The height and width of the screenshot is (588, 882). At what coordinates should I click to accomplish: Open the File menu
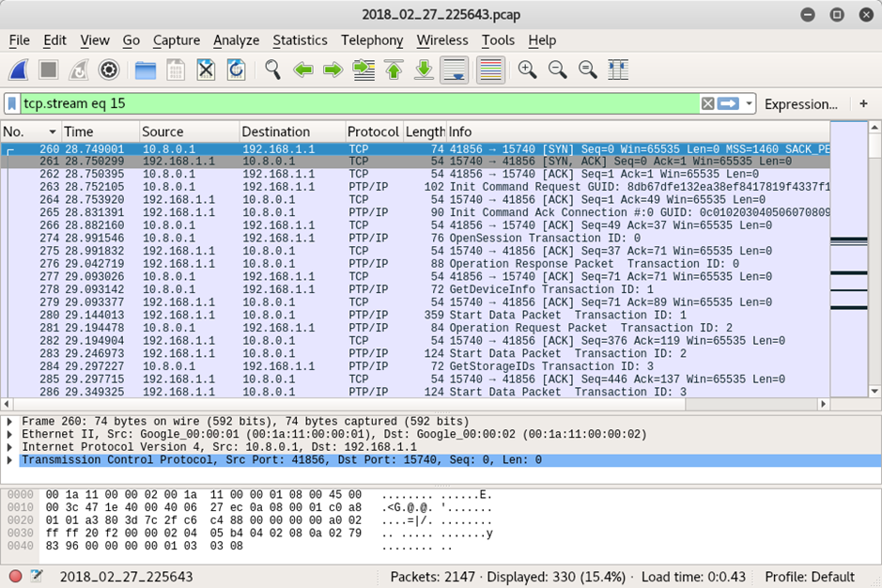[19, 40]
